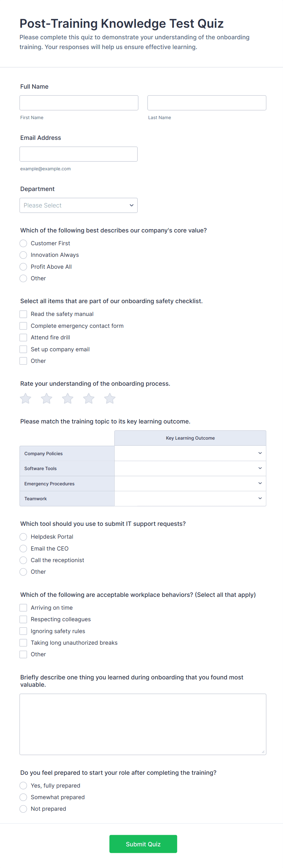The height and width of the screenshot is (868, 283).
Task: Submit the quiz
Action: click(x=143, y=844)
